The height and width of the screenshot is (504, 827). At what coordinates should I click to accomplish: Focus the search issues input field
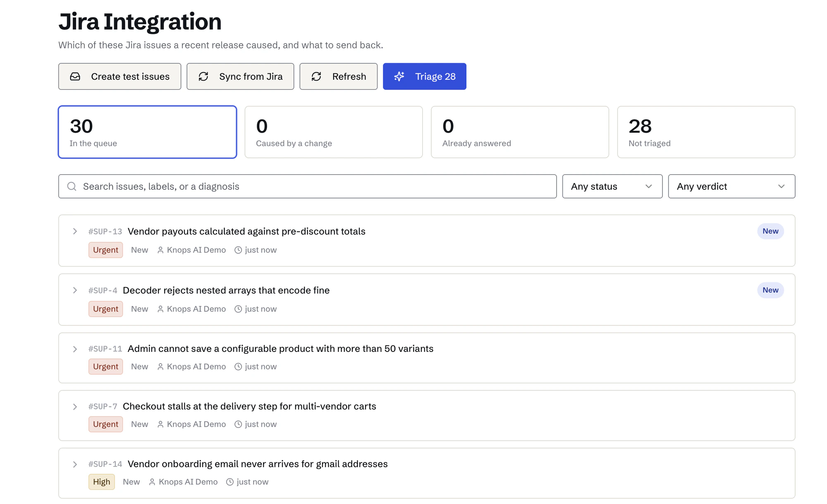pyautogui.click(x=308, y=186)
